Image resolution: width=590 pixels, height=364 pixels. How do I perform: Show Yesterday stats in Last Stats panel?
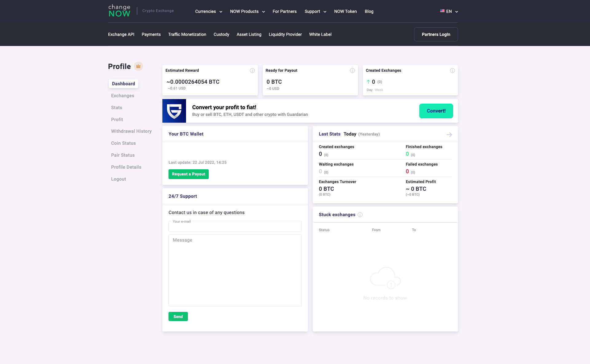(369, 134)
